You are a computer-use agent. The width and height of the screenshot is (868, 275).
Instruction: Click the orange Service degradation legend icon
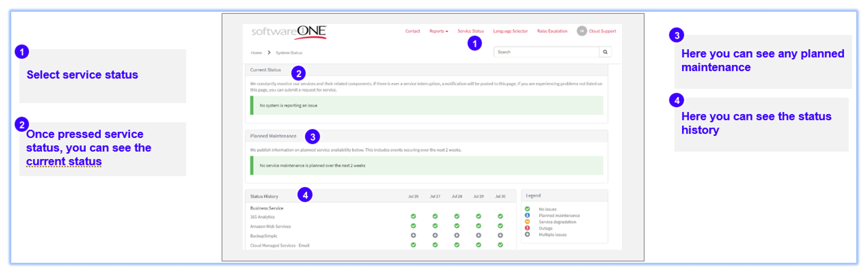527,222
